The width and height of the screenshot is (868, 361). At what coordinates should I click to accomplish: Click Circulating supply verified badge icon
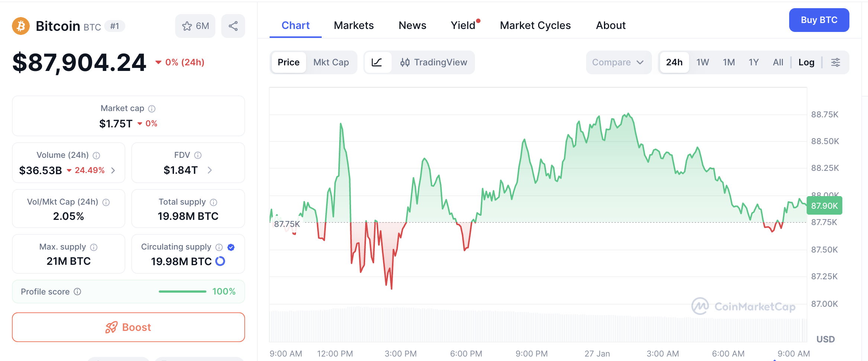click(x=231, y=247)
